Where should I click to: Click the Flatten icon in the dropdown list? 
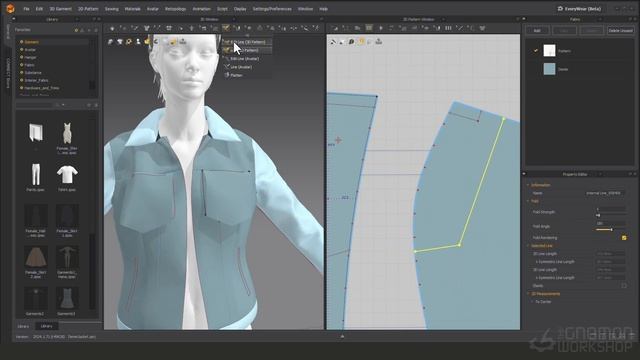pyautogui.click(x=227, y=75)
